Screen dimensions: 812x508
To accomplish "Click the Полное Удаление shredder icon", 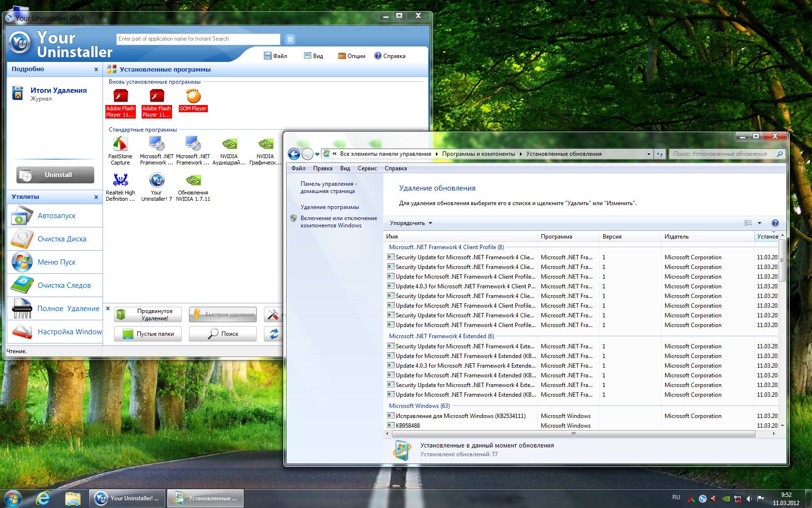I will point(22,309).
